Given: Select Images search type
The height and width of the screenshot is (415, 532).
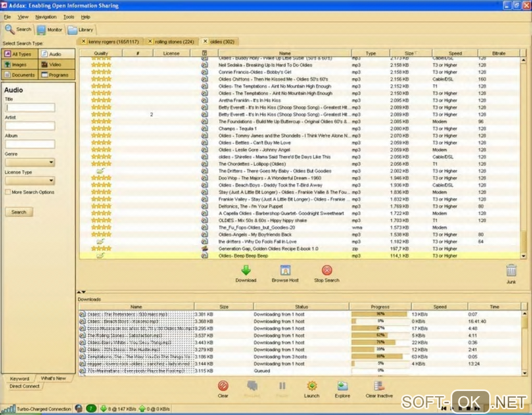Looking at the screenshot, I should 20,65.
